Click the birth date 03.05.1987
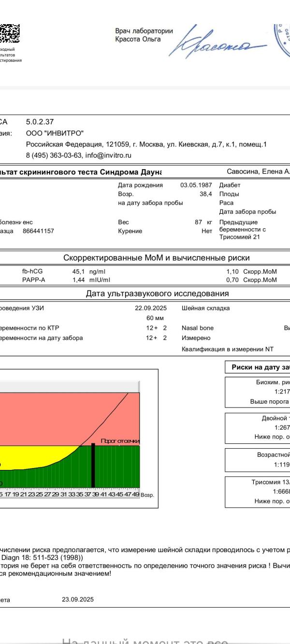Image resolution: width=290 pixels, height=644 pixels. [x=196, y=185]
